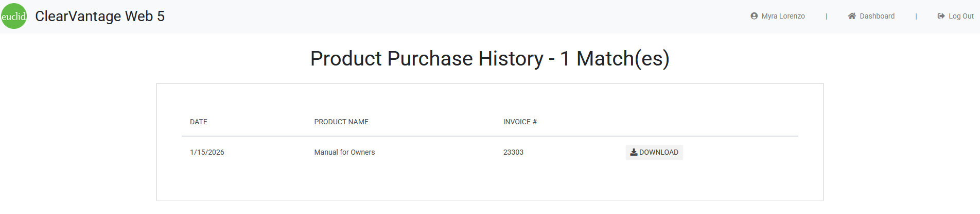
Task: Select invoice number 23303
Action: point(513,152)
